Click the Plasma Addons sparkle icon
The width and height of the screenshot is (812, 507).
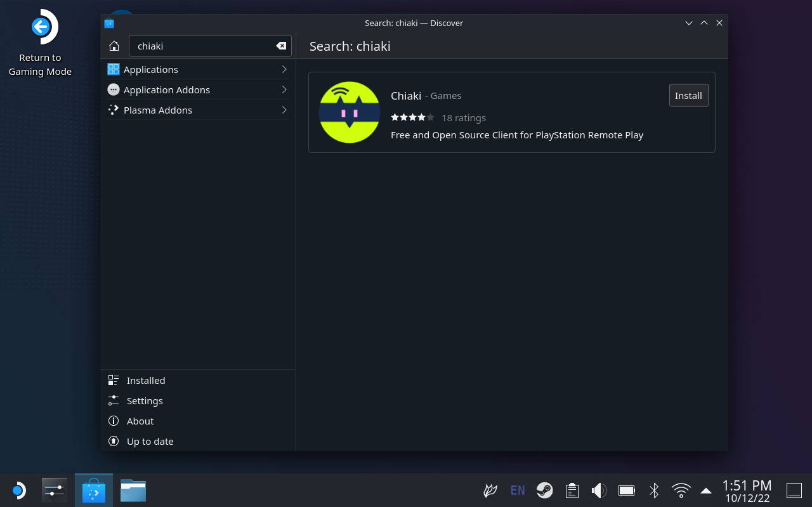[114, 110]
